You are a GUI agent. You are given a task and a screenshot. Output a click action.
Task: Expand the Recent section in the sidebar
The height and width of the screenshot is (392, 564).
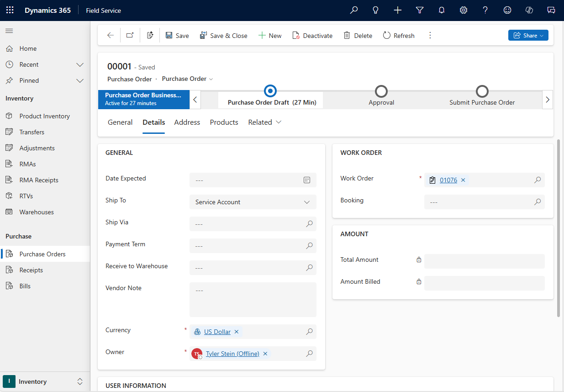[80, 64]
